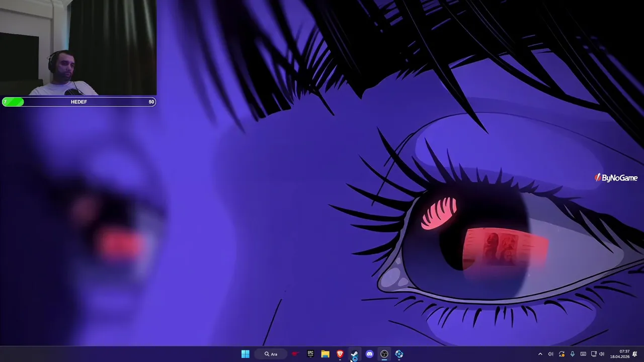This screenshot has width=644, height=362.
Task: Click the webcam overlay thumbnail
Action: coord(78,48)
